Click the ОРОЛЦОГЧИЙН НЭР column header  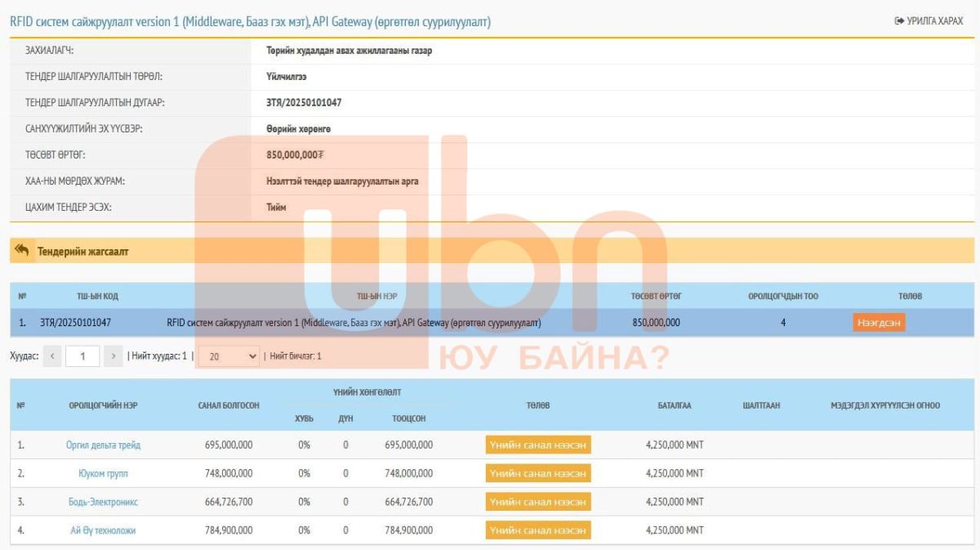click(x=103, y=405)
